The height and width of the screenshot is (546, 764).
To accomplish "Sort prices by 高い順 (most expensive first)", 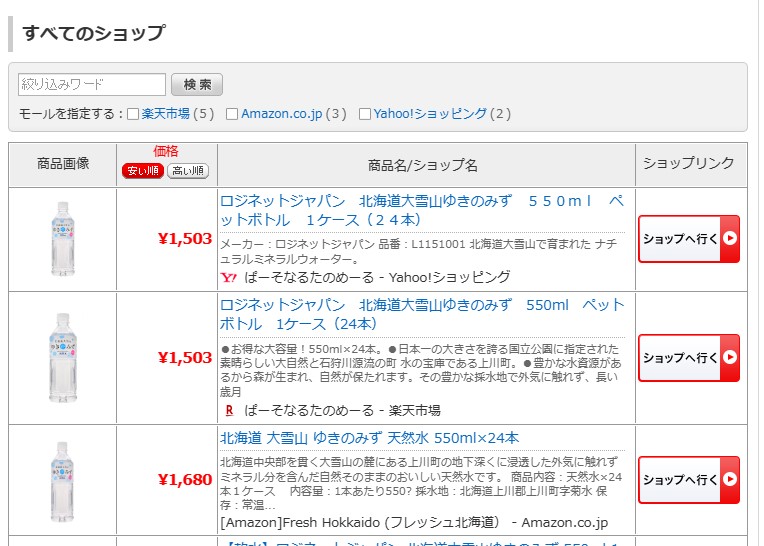I will click(188, 171).
